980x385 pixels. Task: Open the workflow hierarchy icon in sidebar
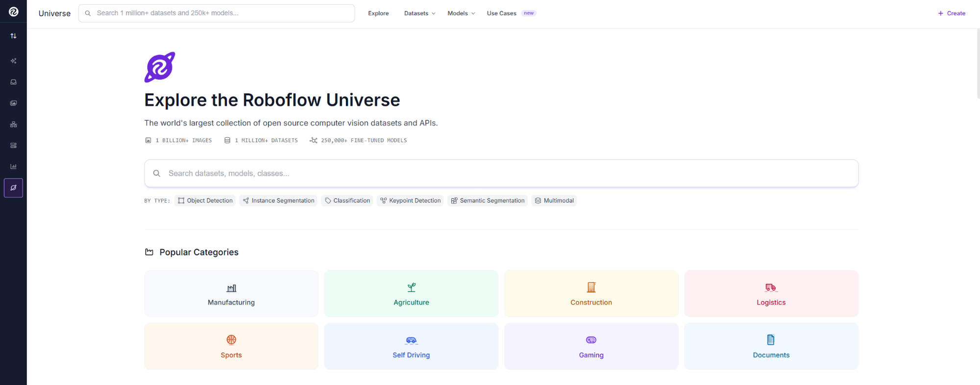[x=14, y=124]
